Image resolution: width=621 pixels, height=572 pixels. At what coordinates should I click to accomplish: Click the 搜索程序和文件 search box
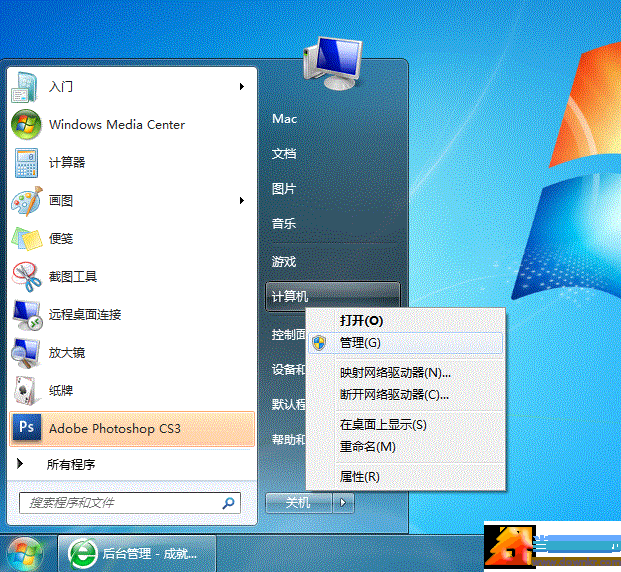pyautogui.click(x=120, y=503)
